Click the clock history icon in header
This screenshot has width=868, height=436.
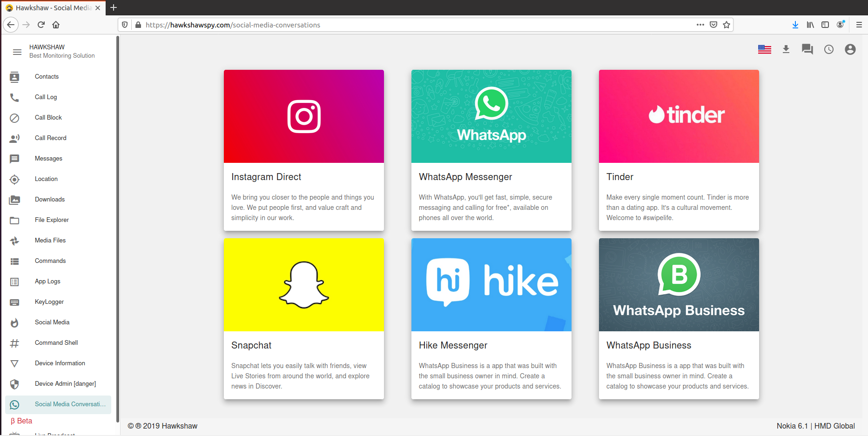coord(829,49)
